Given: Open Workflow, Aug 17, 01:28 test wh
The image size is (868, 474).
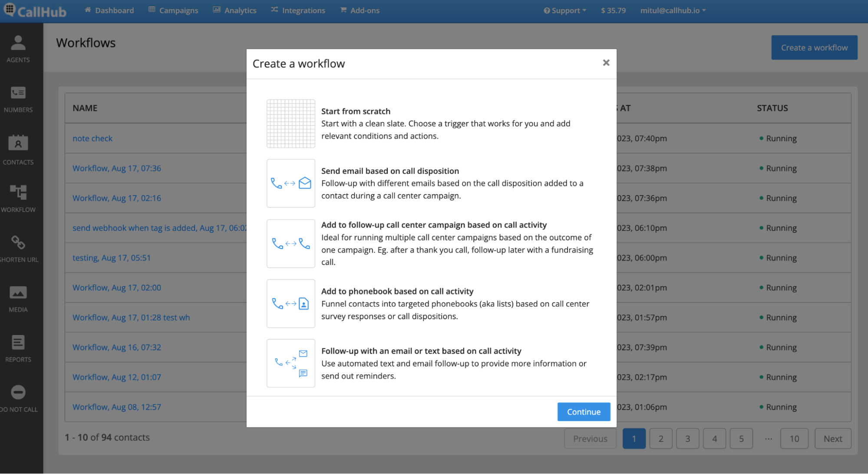Looking at the screenshot, I should pyautogui.click(x=131, y=318).
